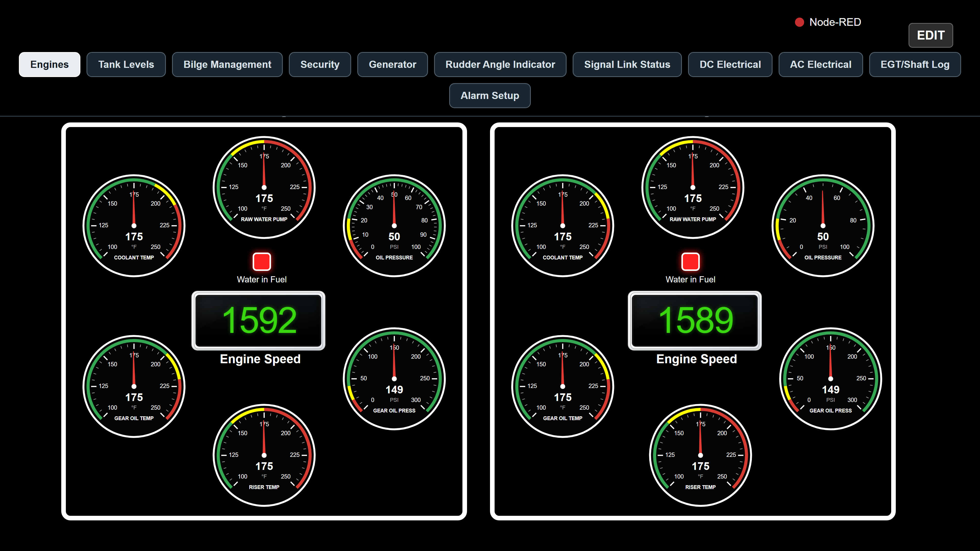Click right Water in Fuel label
This screenshot has height=551, width=980.
tap(691, 280)
